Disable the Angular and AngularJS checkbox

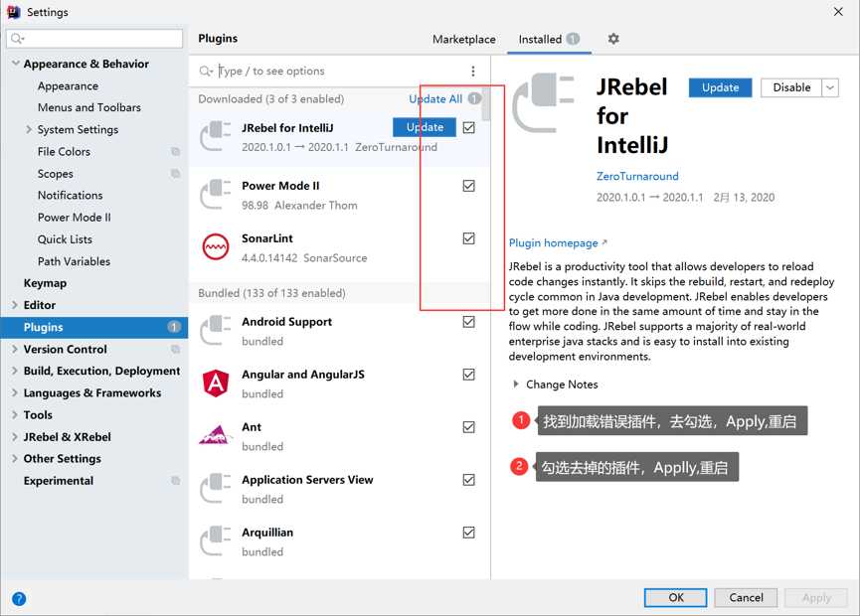pyautogui.click(x=469, y=375)
